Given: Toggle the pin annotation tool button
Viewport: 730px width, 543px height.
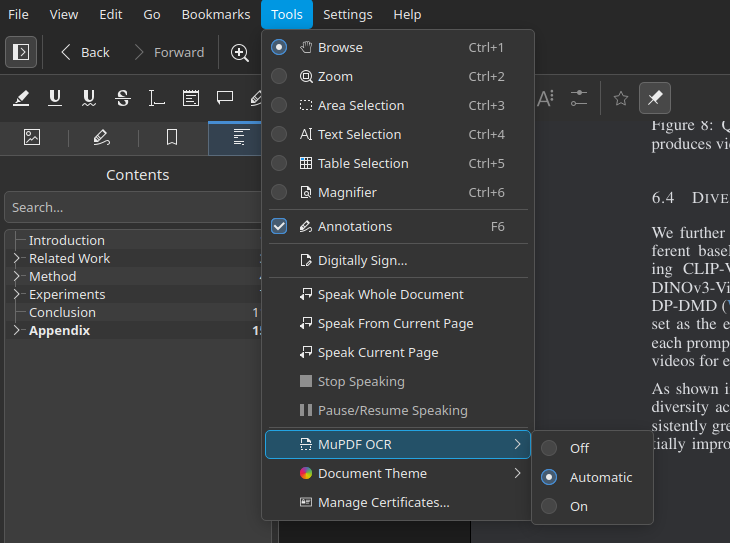Looking at the screenshot, I should tap(655, 98).
